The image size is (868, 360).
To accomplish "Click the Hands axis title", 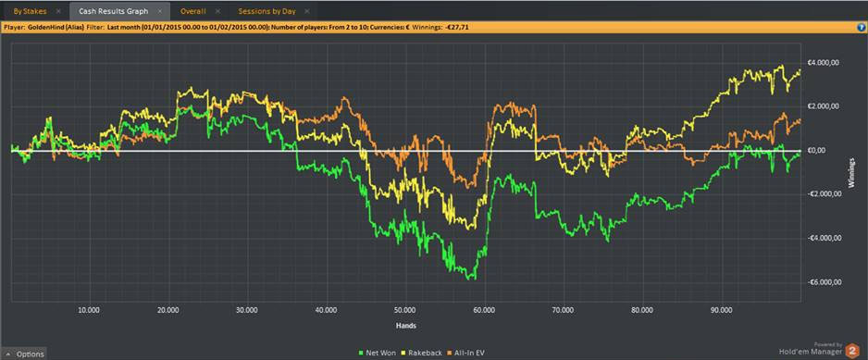I will tap(405, 326).
